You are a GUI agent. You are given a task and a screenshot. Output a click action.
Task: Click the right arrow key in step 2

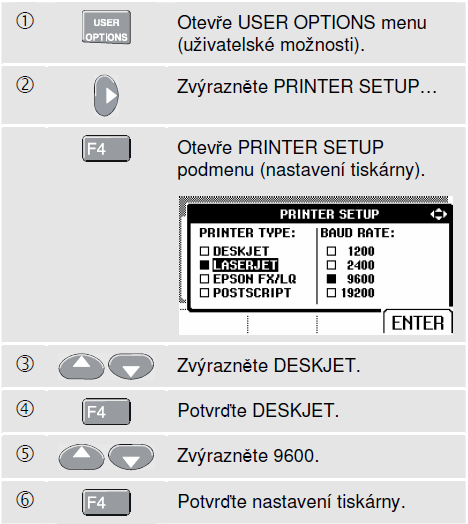[x=106, y=96]
